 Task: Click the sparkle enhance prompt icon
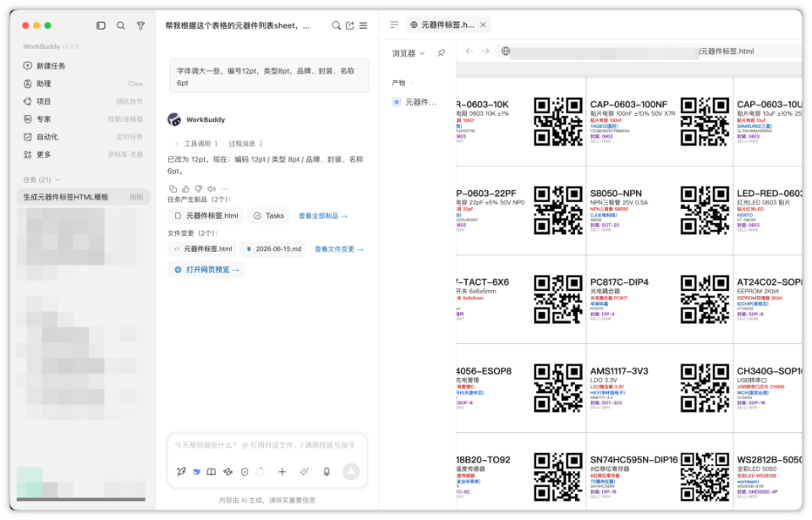[304, 472]
